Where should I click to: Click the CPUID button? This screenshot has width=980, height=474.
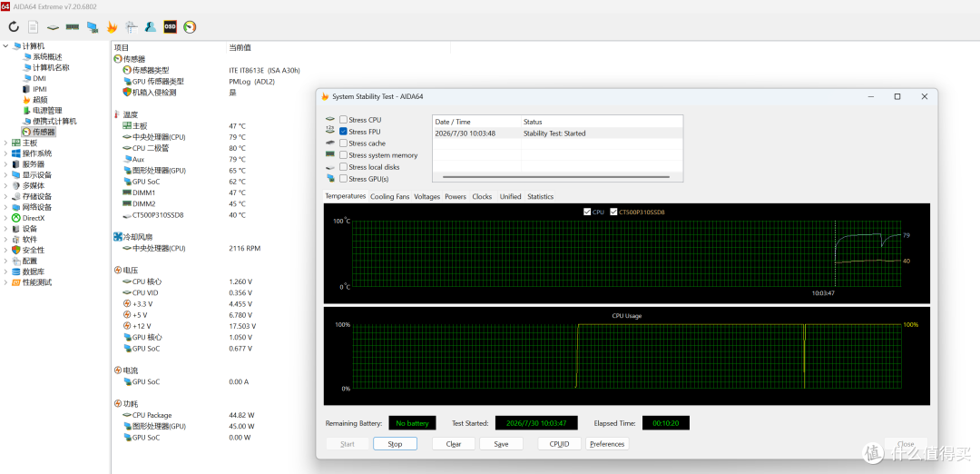[559, 443]
